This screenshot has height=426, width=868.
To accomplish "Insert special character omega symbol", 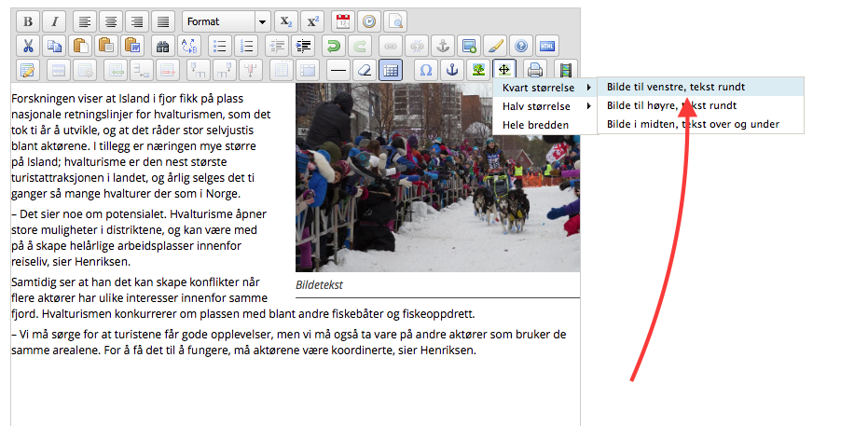I will click(426, 70).
